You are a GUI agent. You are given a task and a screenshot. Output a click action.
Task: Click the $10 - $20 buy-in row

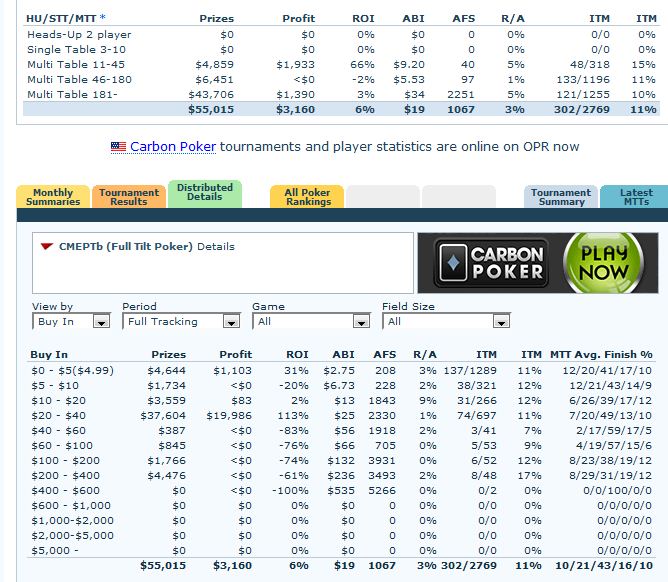tap(341, 400)
